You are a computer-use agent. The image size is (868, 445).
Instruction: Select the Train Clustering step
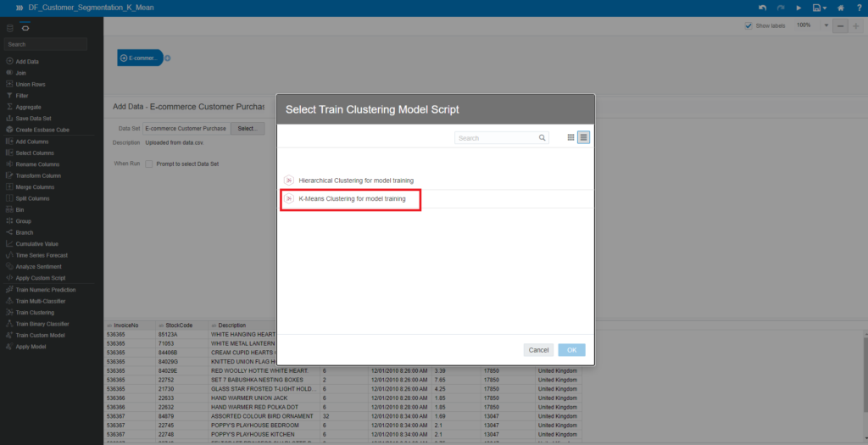[x=35, y=312]
